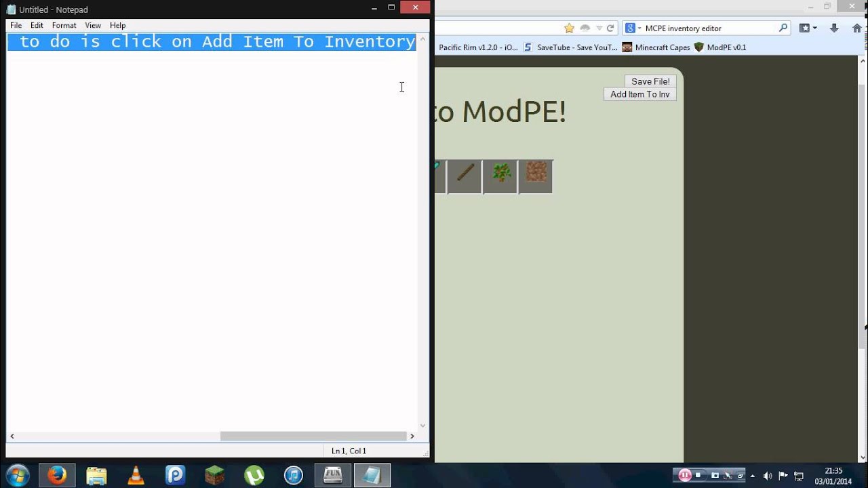This screenshot has width=868, height=488.
Task: Select the dirt block inventory slot
Action: [536, 177]
